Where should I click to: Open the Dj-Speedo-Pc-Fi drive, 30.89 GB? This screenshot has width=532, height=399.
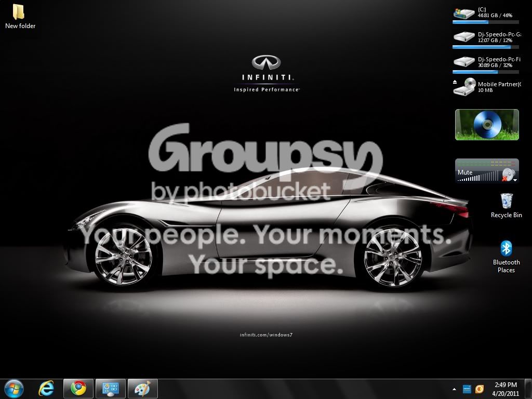point(464,62)
